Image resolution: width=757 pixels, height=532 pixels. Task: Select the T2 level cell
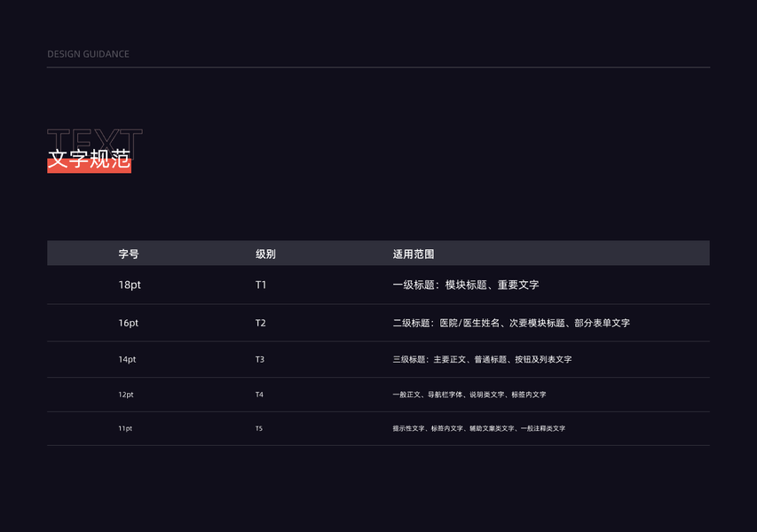(261, 324)
